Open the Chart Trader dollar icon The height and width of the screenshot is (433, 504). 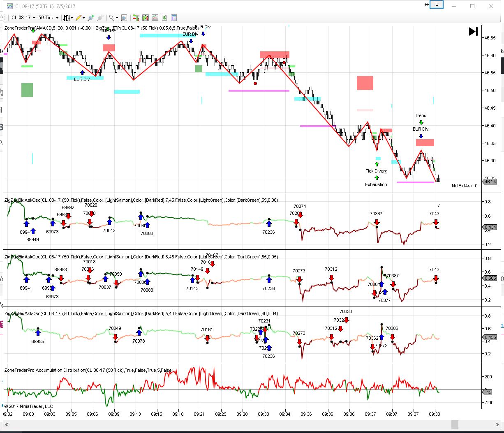(x=165, y=18)
